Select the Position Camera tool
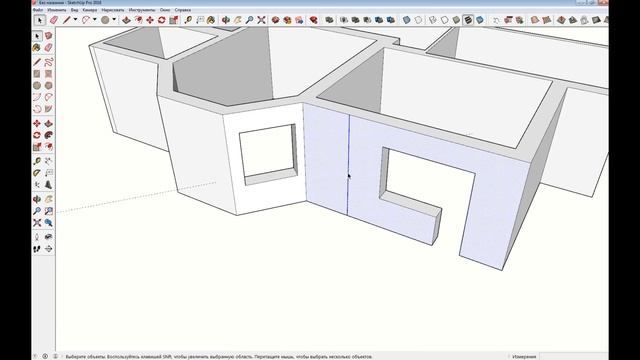Viewport: 640px width, 360px height. click(37, 237)
